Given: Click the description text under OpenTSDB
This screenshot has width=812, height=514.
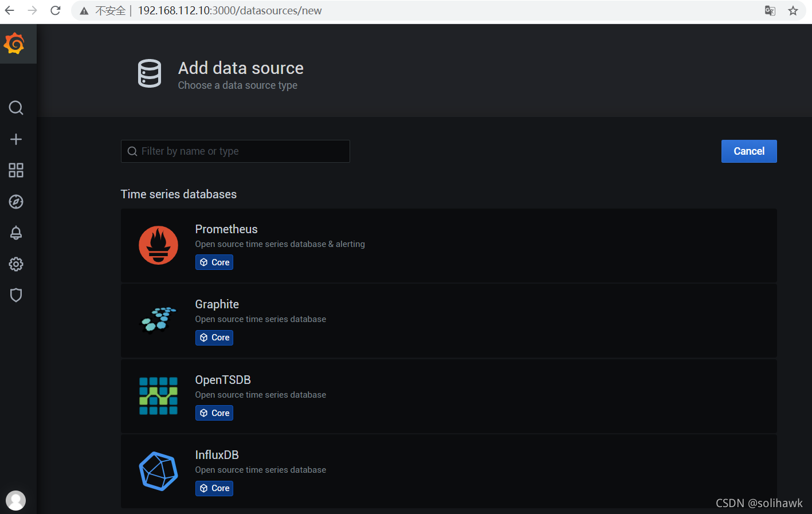Looking at the screenshot, I should point(261,395).
